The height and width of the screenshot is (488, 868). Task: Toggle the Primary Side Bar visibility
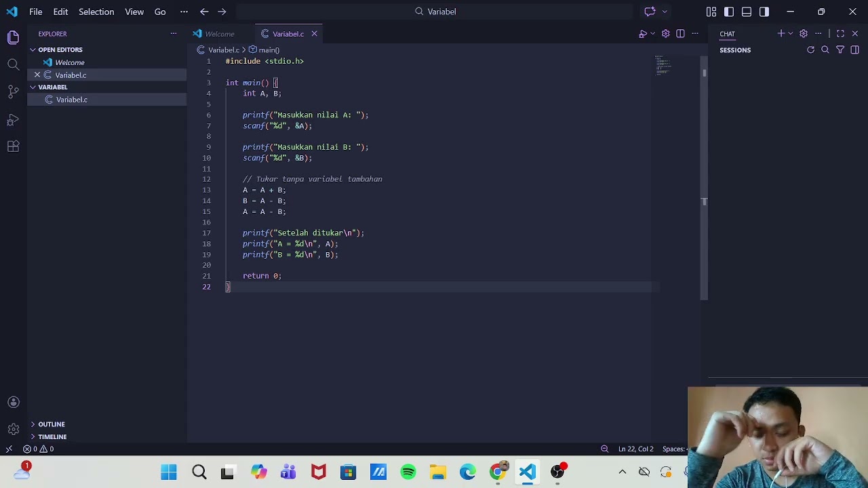(x=729, y=12)
